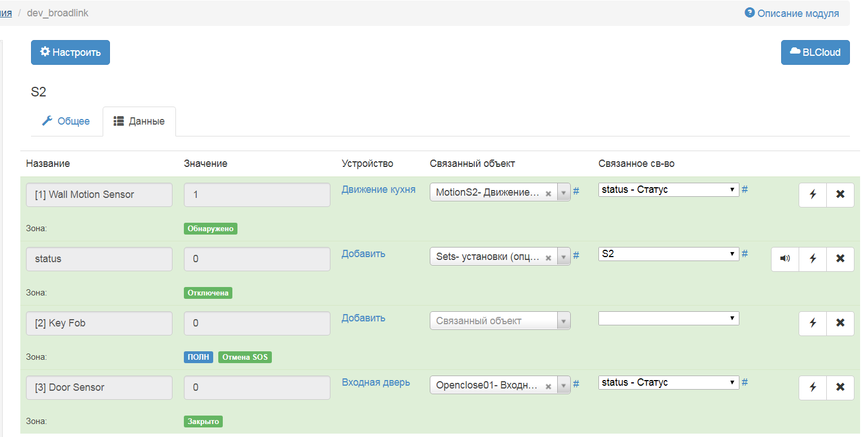The image size is (868, 437).
Task: Open the Описание модуля help link
Action: [x=792, y=13]
